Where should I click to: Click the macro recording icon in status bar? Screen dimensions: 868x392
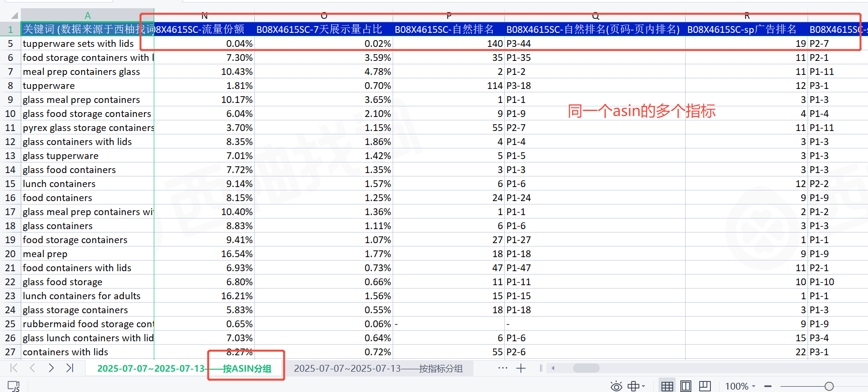(14, 386)
